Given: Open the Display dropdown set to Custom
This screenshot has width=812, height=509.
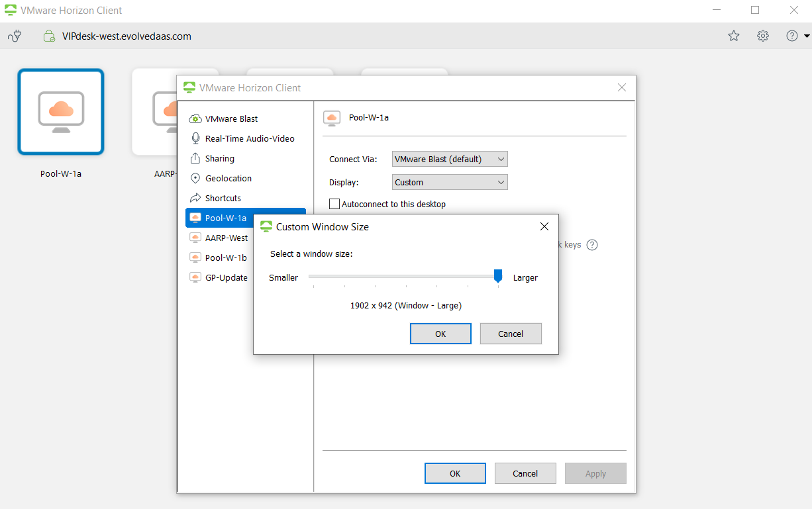Looking at the screenshot, I should click(x=450, y=182).
